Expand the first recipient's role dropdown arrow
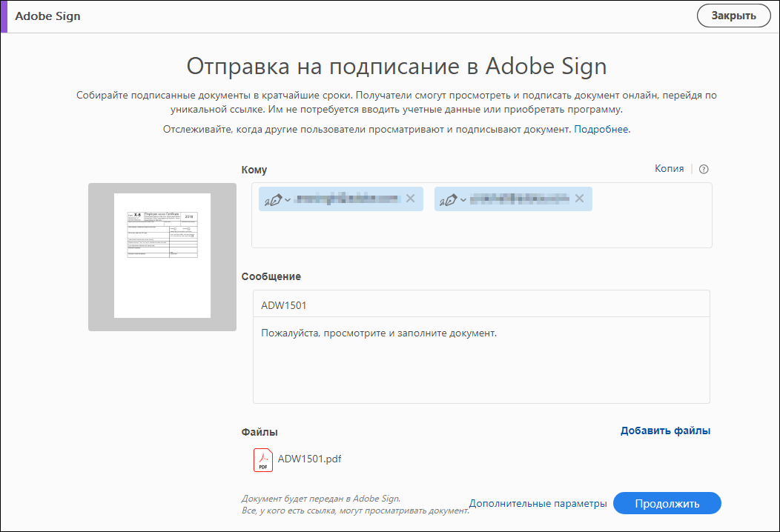The width and height of the screenshot is (780, 532). (288, 199)
